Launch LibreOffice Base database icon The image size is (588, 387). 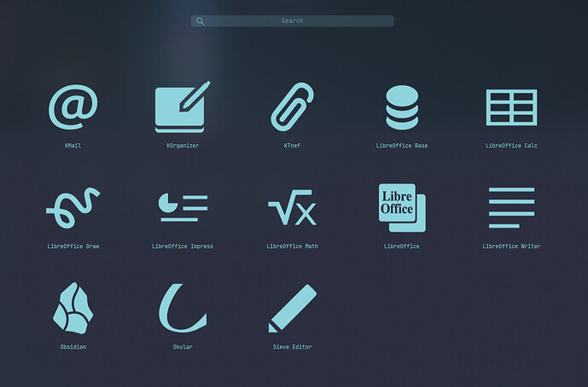click(401, 107)
